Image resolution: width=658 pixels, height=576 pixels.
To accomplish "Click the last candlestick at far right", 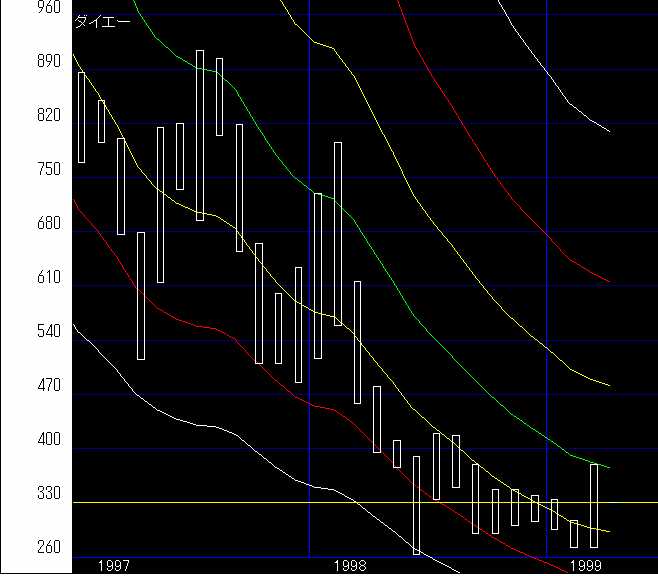I will coord(594,506).
